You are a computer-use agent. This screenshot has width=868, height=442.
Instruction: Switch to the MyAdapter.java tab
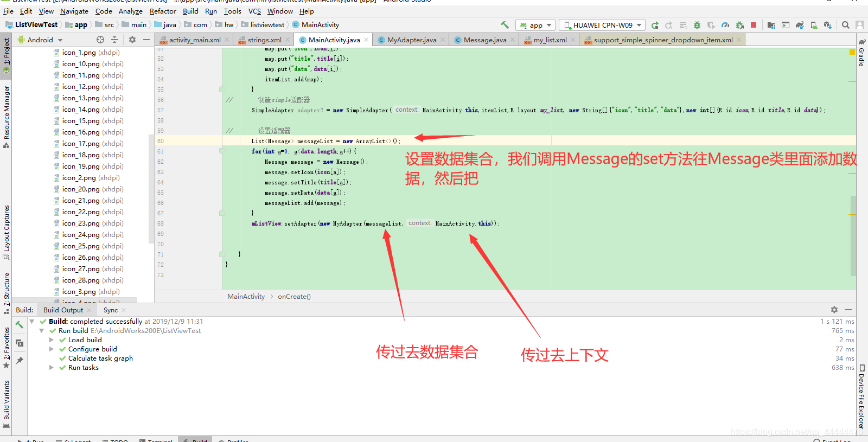tap(412, 40)
